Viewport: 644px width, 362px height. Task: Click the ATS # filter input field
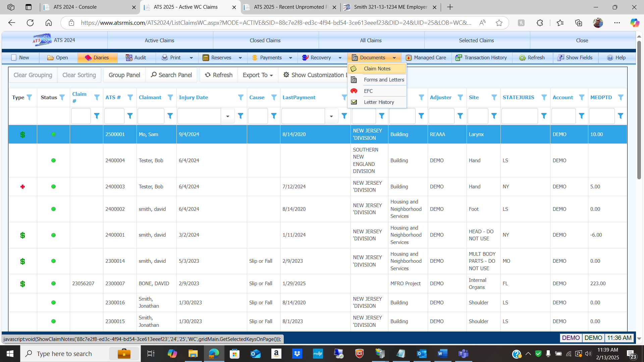tap(114, 116)
